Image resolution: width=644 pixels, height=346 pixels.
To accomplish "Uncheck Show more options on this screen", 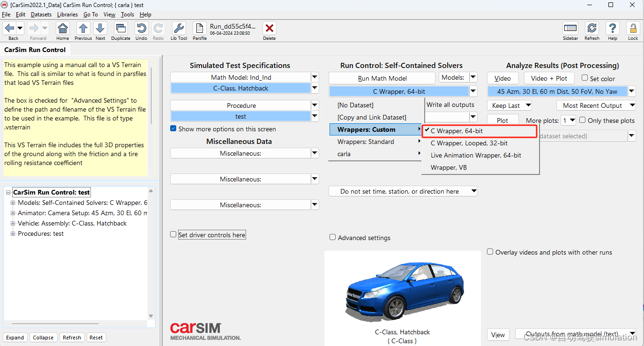I will (173, 128).
